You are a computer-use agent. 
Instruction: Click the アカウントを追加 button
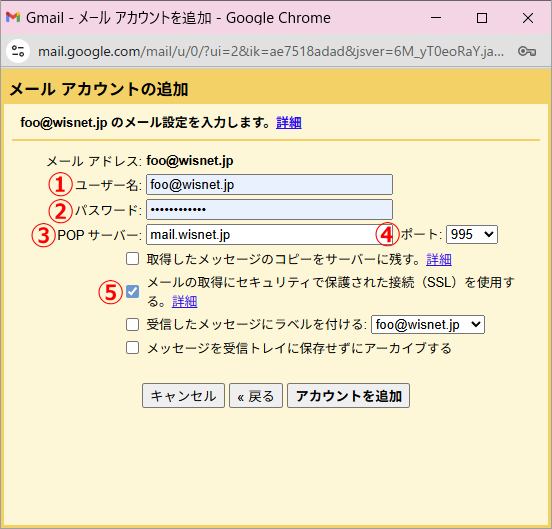pyautogui.click(x=349, y=396)
